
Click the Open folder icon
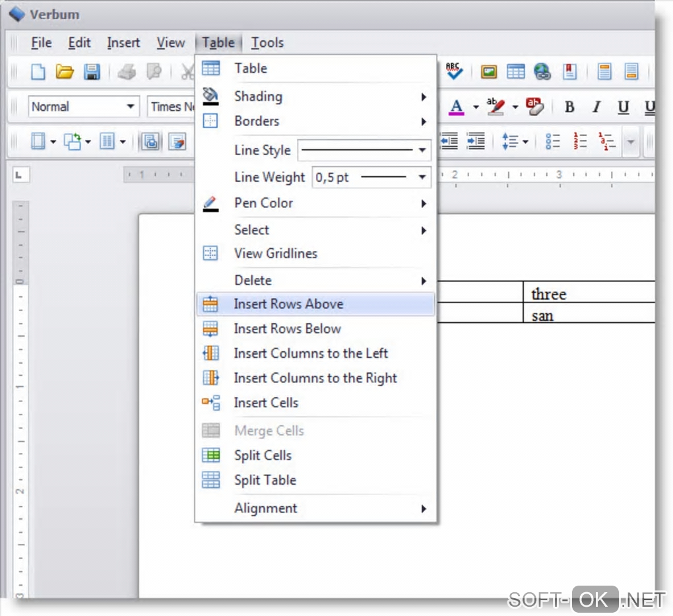(x=65, y=71)
